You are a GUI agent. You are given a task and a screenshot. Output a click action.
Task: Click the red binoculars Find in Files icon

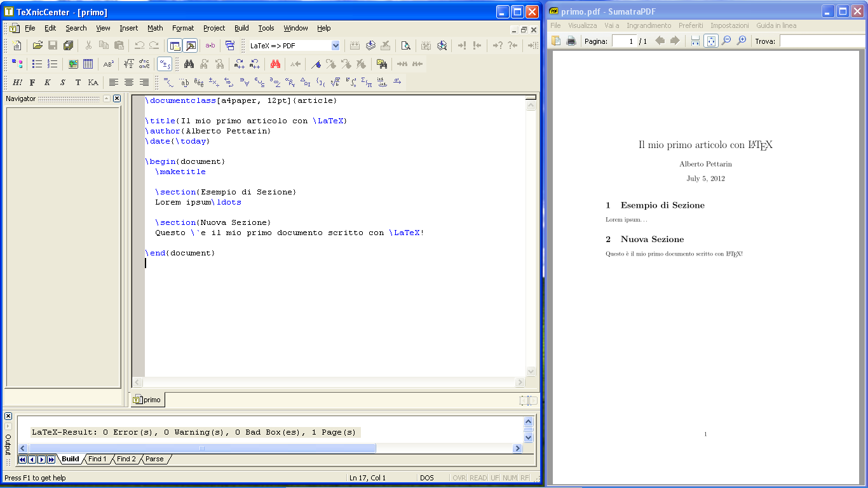point(275,64)
